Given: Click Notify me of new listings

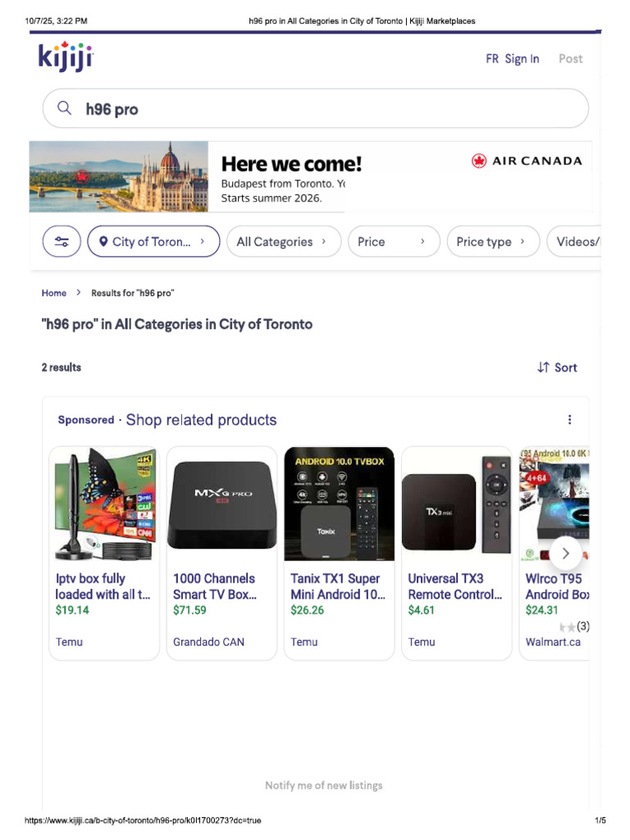Looking at the screenshot, I should point(323,785).
